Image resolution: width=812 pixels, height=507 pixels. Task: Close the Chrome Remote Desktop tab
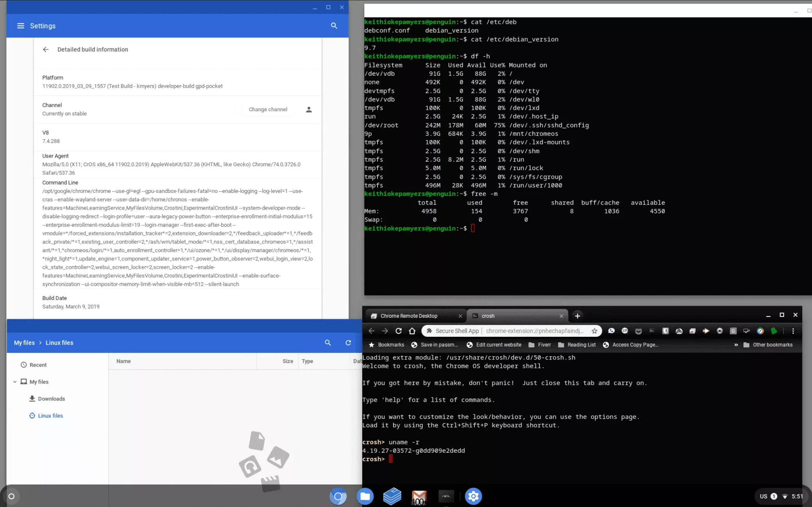pyautogui.click(x=460, y=316)
